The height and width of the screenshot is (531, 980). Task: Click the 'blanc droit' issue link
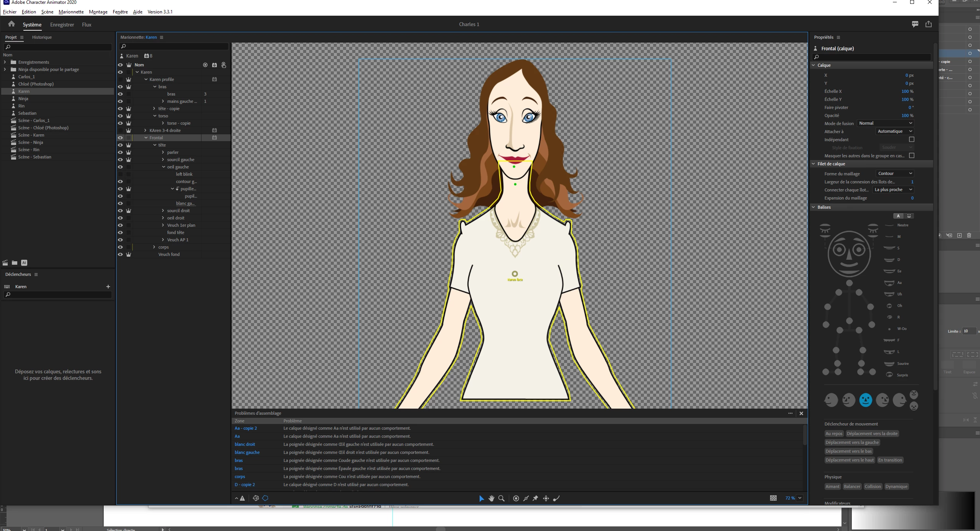click(245, 444)
